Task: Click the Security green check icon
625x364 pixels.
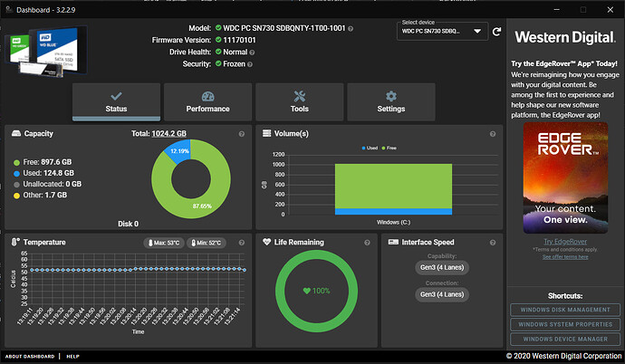Action: [218, 63]
